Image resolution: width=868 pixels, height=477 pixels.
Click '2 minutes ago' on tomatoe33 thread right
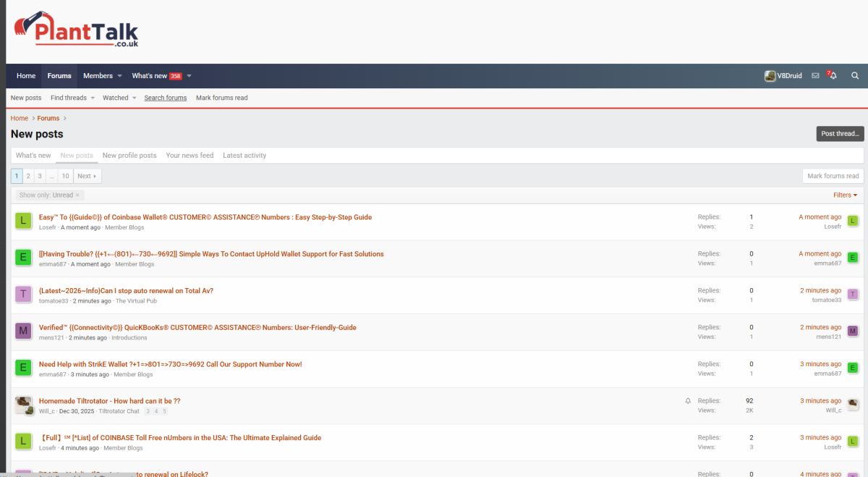(x=820, y=290)
